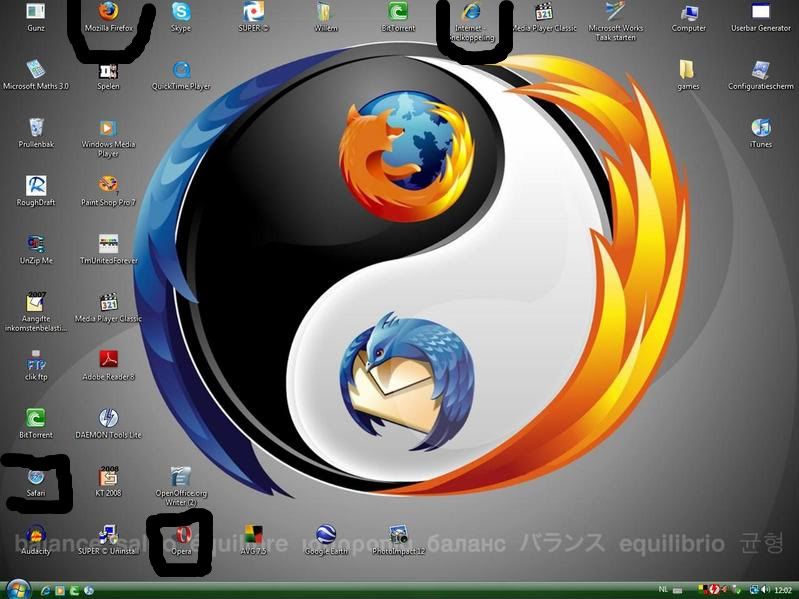Click the round blue quick launch icon
The image size is (799, 599).
coord(88,590)
